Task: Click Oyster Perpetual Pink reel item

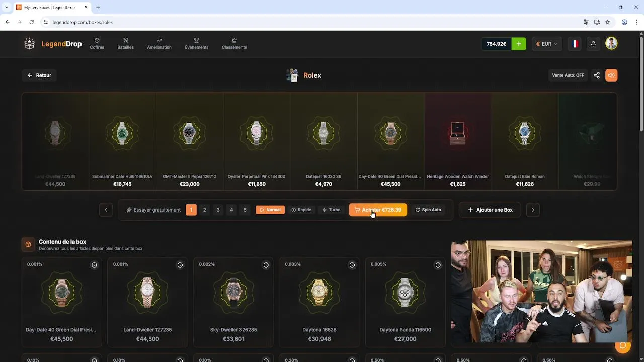Action: pyautogui.click(x=256, y=141)
